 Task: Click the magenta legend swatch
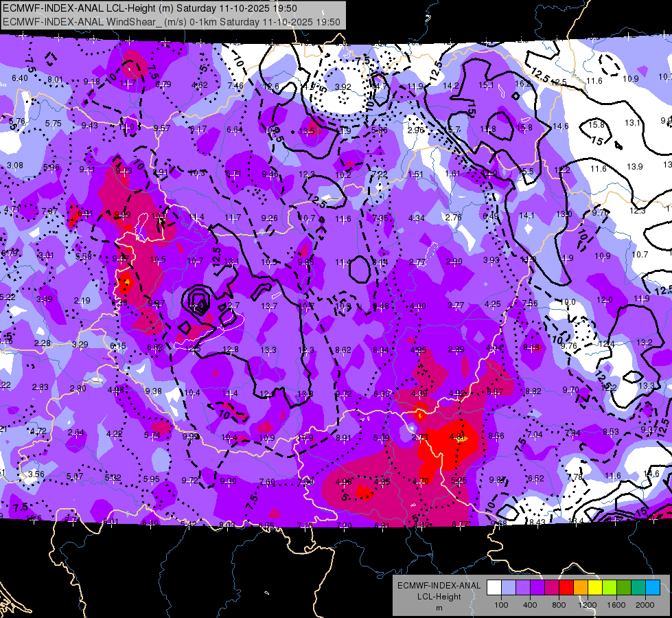coord(552,588)
